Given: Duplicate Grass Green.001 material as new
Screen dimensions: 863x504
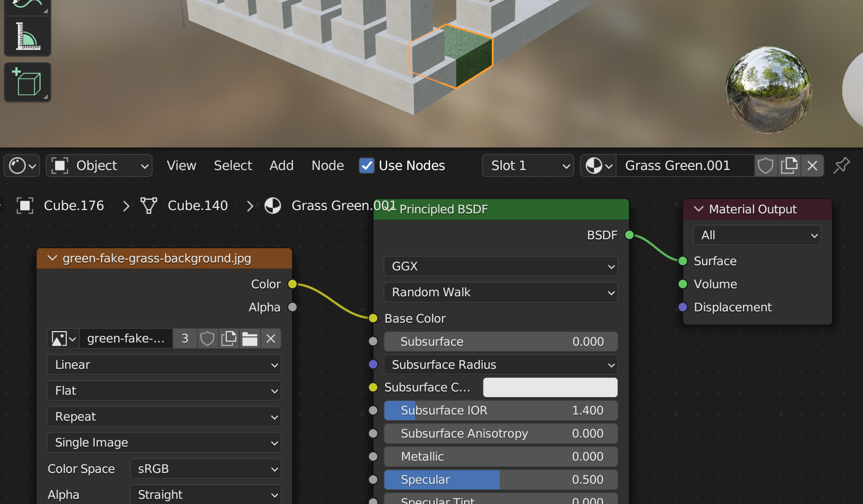Looking at the screenshot, I should pyautogui.click(x=789, y=165).
